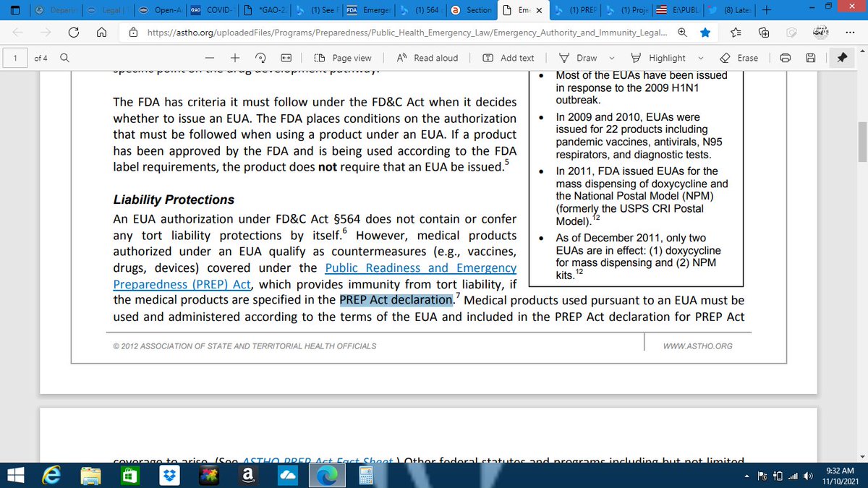Open the Favorites list icon
Screen dimensions: 868x488
(736, 33)
